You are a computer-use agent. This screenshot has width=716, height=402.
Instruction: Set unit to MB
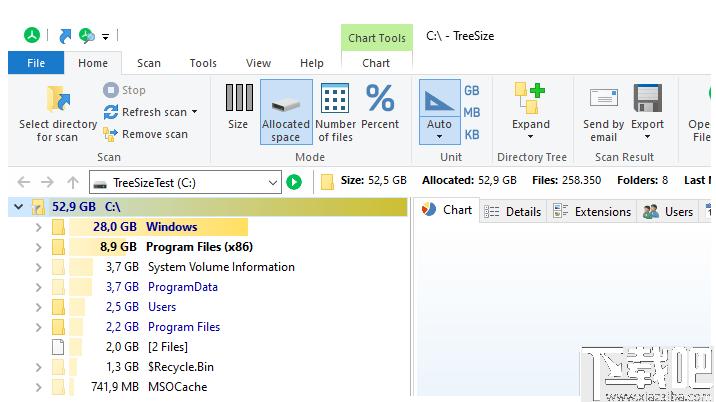pos(472,112)
